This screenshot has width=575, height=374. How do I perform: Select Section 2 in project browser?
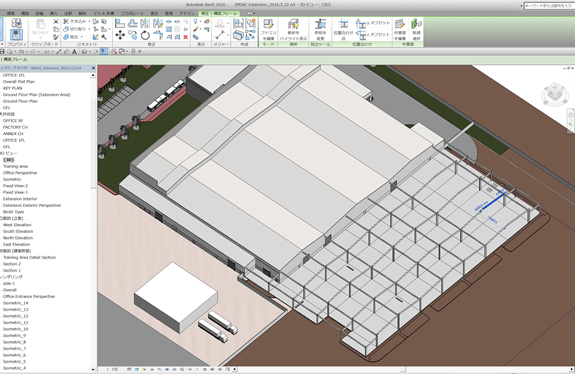coord(12,264)
